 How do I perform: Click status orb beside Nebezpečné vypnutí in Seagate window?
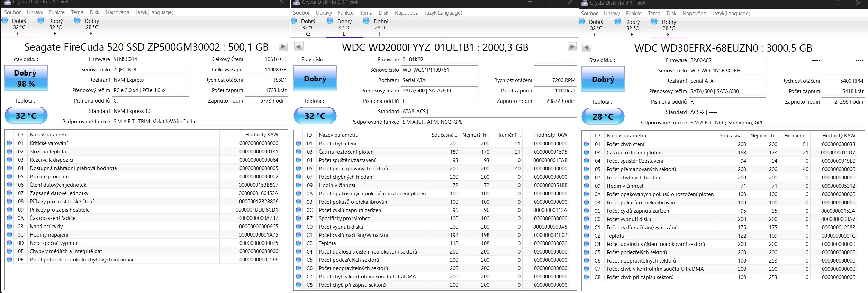click(9, 243)
